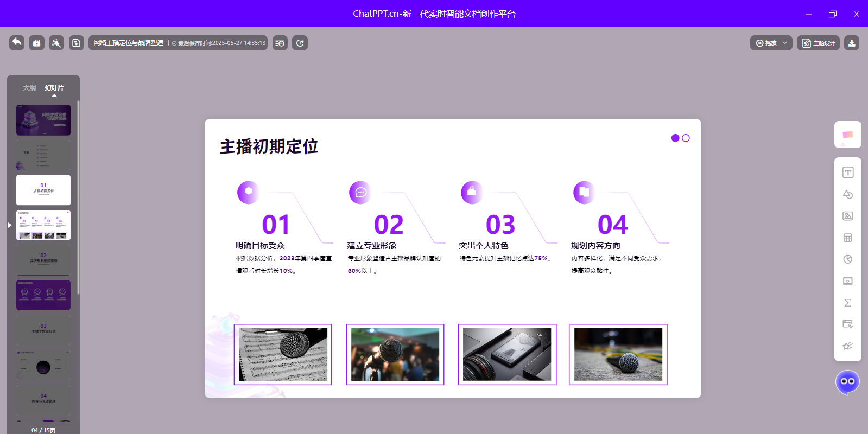
Task: Insert a table from right toolbar
Action: point(847,238)
